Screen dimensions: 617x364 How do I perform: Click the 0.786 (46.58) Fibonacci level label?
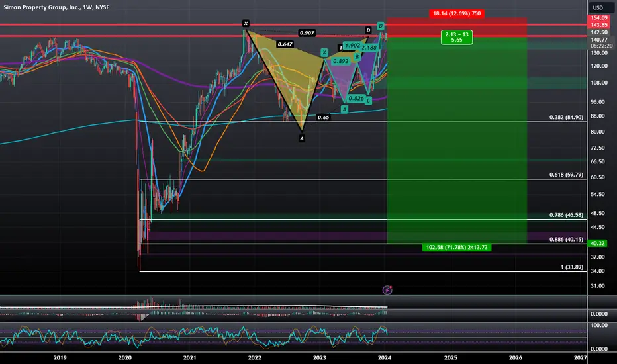click(x=566, y=215)
